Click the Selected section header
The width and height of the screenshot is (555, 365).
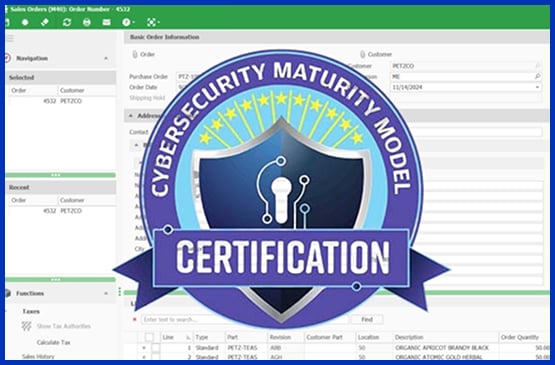pyautogui.click(x=61, y=77)
